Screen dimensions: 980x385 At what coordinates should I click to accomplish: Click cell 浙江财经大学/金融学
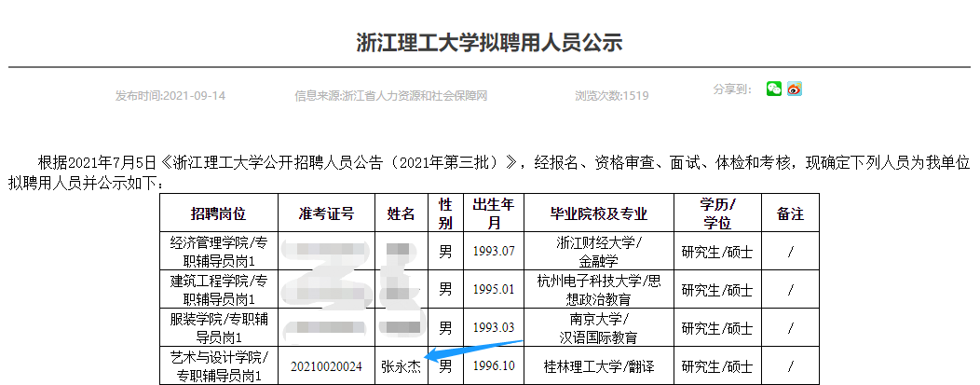click(599, 252)
